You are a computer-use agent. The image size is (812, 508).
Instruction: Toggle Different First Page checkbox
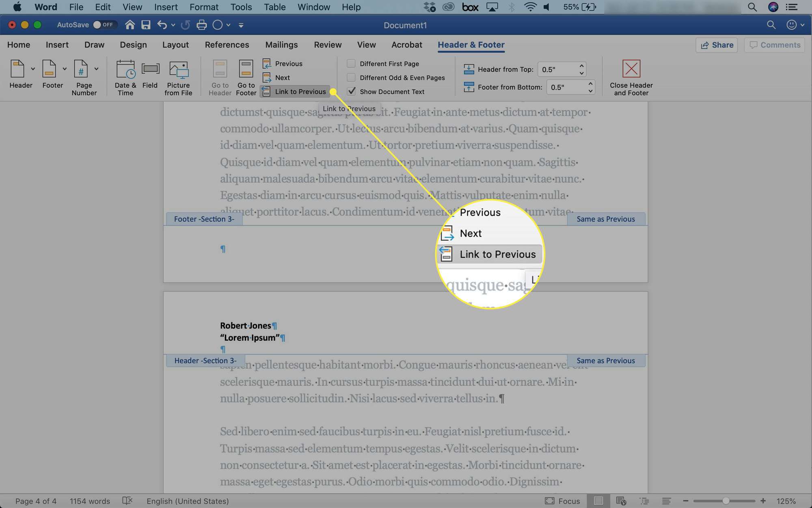click(x=351, y=63)
